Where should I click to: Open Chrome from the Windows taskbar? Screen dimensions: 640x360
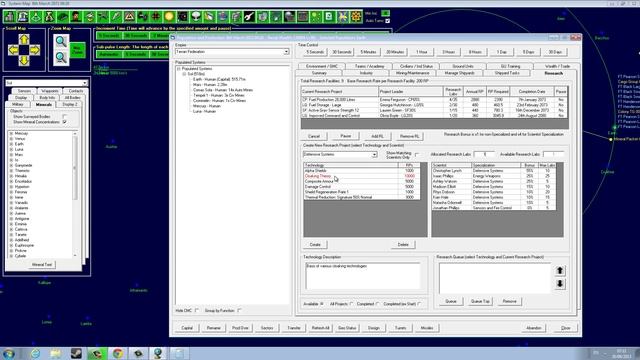click(x=118, y=353)
